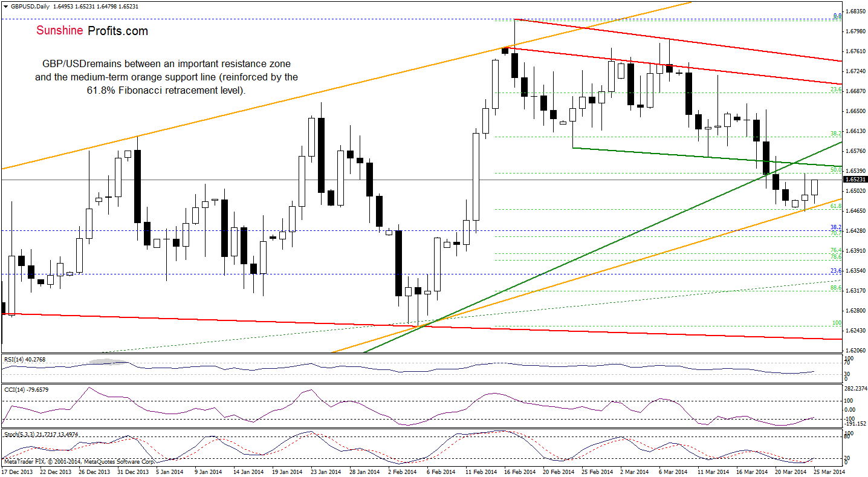Screen dimensions: 868x477
Task: Click the 1.65020 price axis label
Action: tap(855, 191)
